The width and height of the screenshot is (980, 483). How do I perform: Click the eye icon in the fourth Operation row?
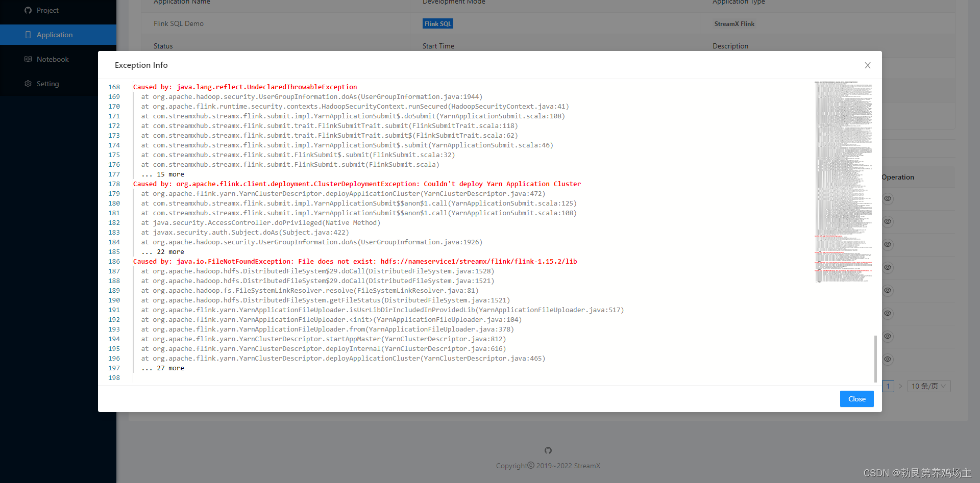point(887,267)
